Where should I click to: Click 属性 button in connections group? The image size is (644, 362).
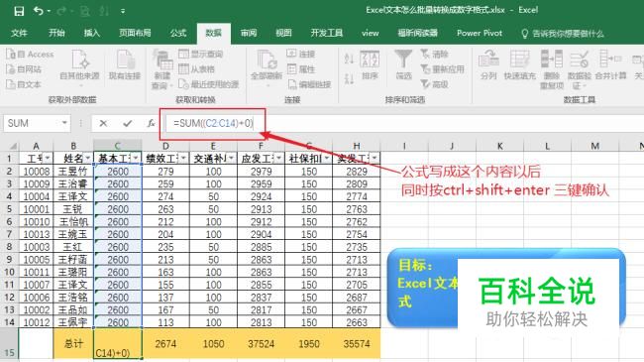coord(301,69)
